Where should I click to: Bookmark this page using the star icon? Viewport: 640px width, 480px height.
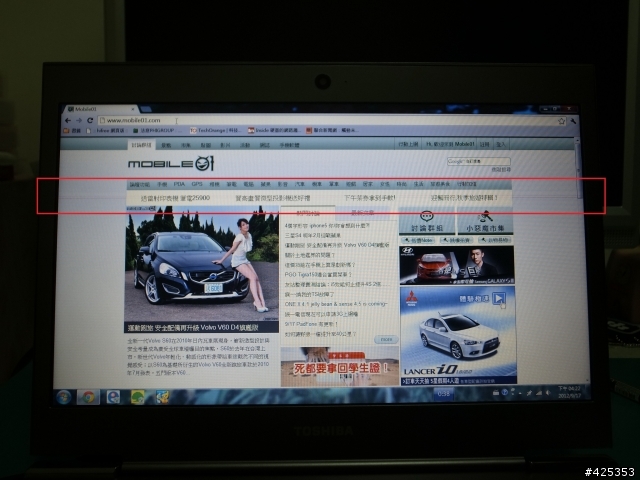(562, 121)
